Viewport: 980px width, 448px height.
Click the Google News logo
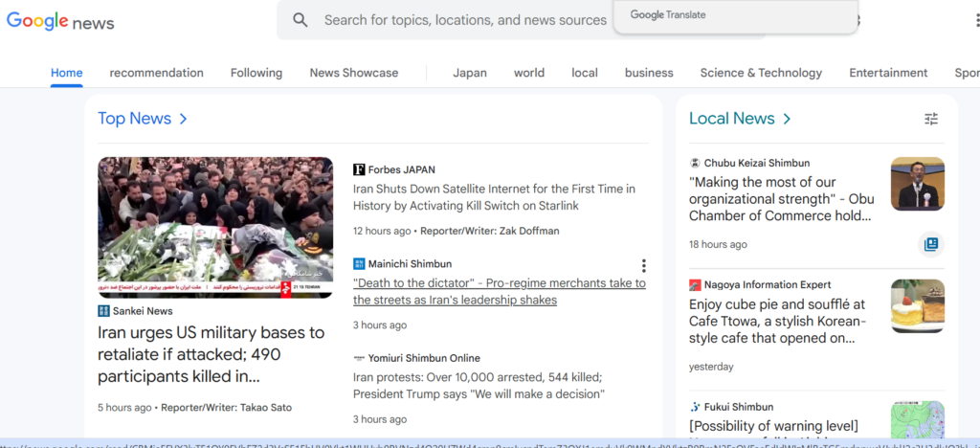pyautogui.click(x=60, y=21)
